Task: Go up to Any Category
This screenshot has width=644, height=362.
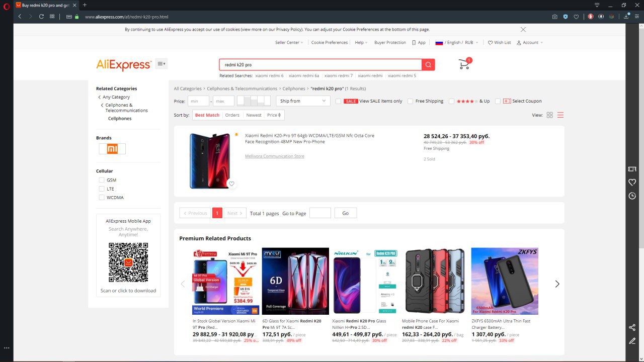Action: point(116,97)
